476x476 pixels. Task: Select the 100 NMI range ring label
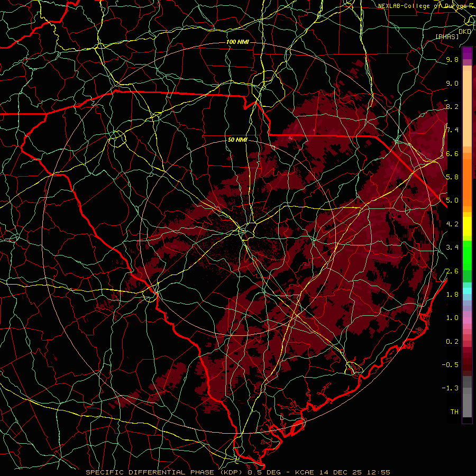coord(237,42)
